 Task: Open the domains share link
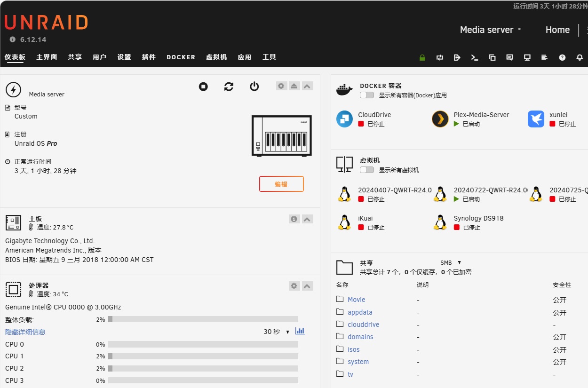click(360, 337)
